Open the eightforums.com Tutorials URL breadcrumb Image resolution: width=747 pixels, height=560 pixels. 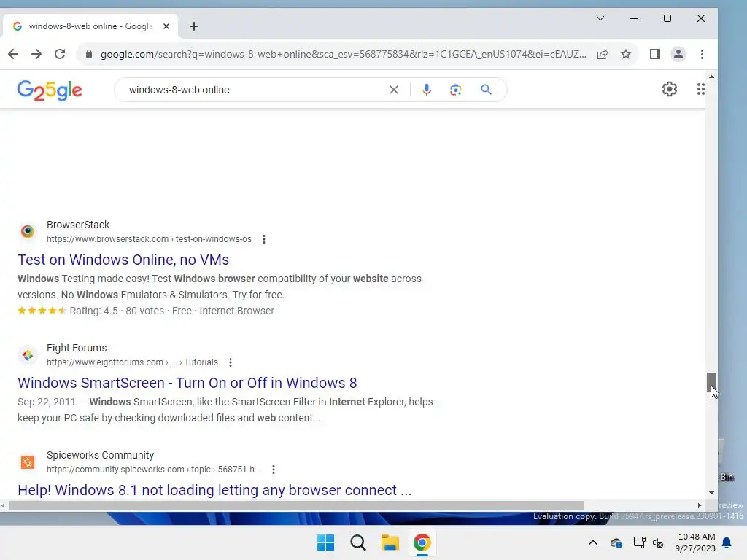point(132,362)
